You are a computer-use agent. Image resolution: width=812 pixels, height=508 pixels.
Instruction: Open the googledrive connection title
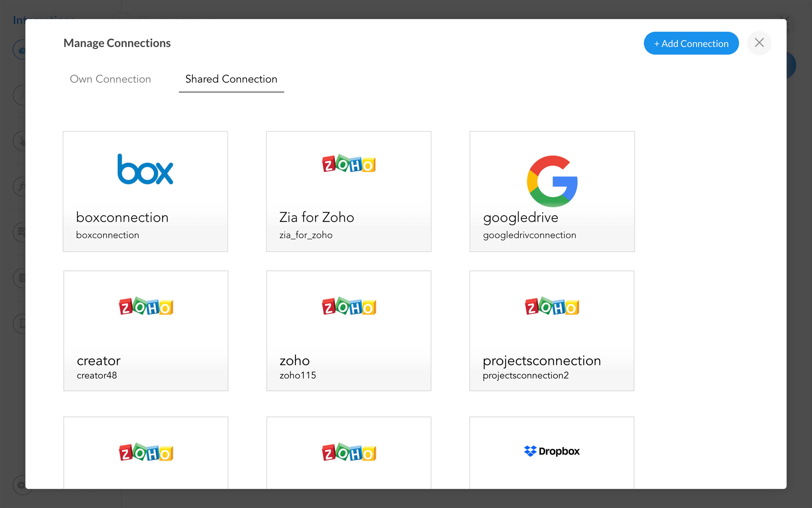pos(521,218)
